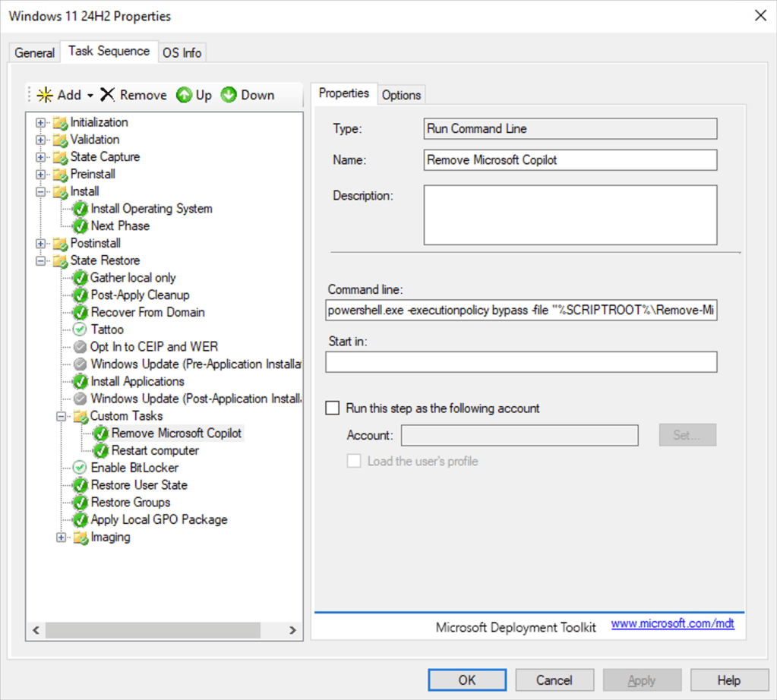This screenshot has width=777, height=700.
Task: Click the Enable BitLocker step icon
Action: [79, 468]
